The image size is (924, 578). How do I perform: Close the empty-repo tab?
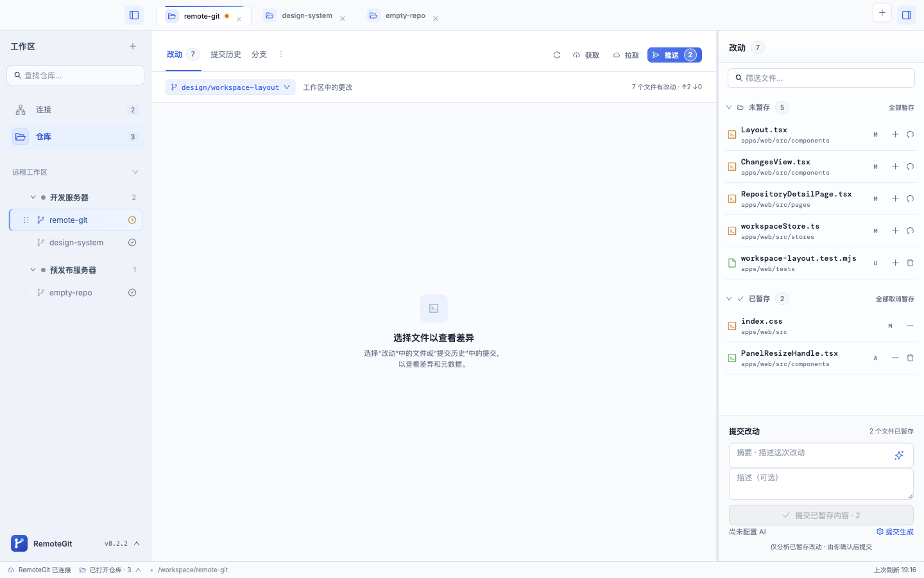[436, 19]
